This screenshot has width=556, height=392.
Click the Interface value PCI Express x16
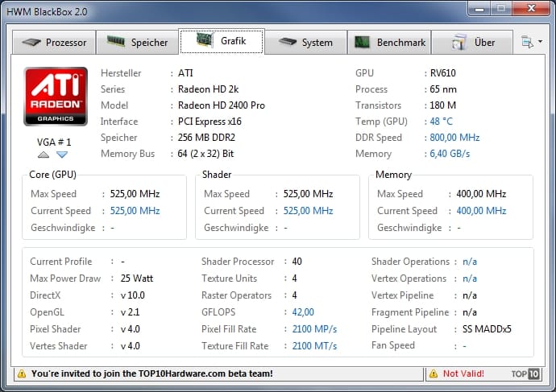[x=210, y=122]
